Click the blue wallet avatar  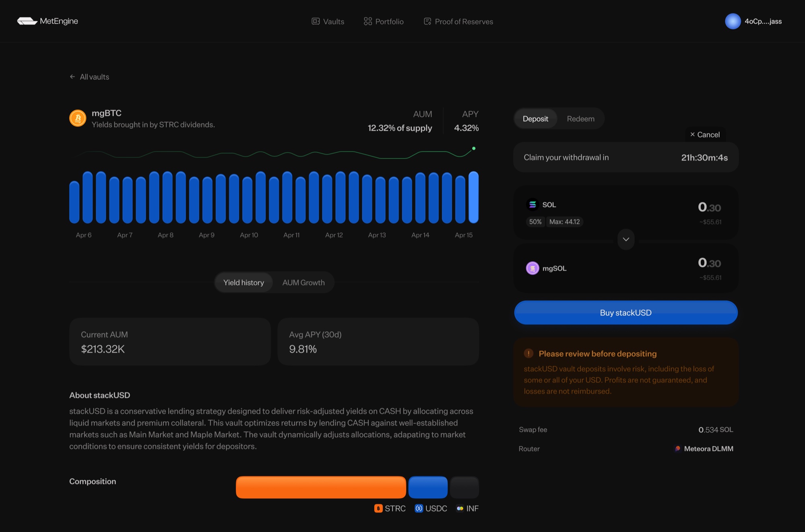pyautogui.click(x=733, y=21)
